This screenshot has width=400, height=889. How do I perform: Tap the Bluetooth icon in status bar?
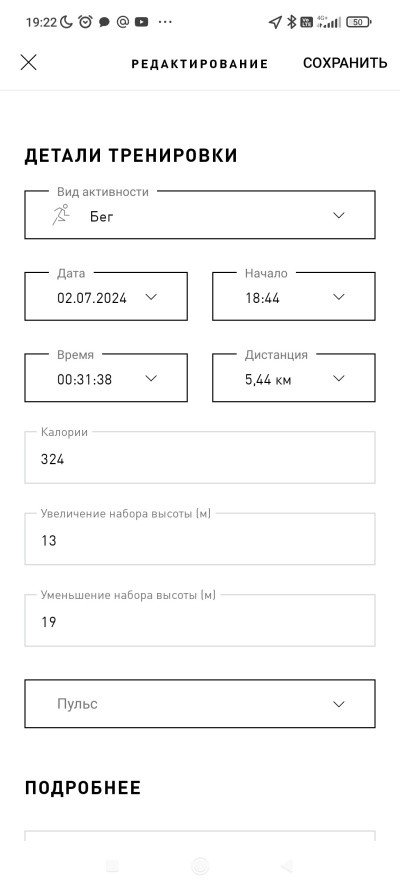[x=291, y=22]
